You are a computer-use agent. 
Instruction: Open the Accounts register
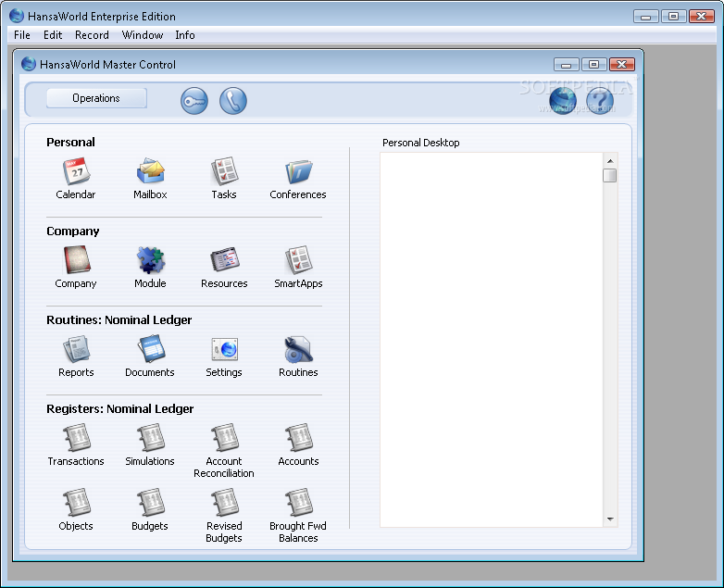coord(298,437)
